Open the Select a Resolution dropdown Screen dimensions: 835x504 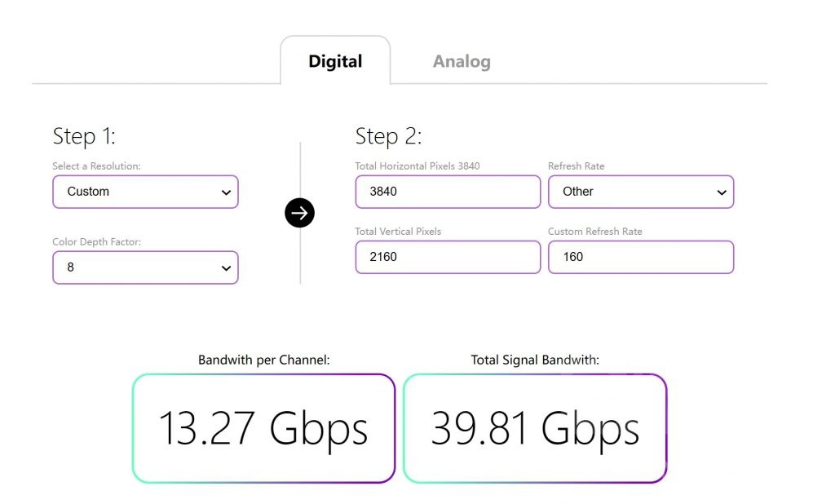(x=145, y=192)
